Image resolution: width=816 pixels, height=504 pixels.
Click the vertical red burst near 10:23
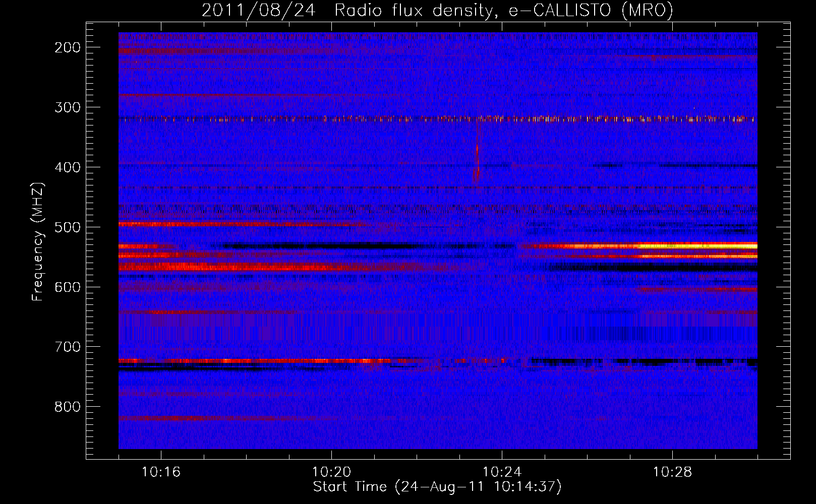click(x=477, y=156)
